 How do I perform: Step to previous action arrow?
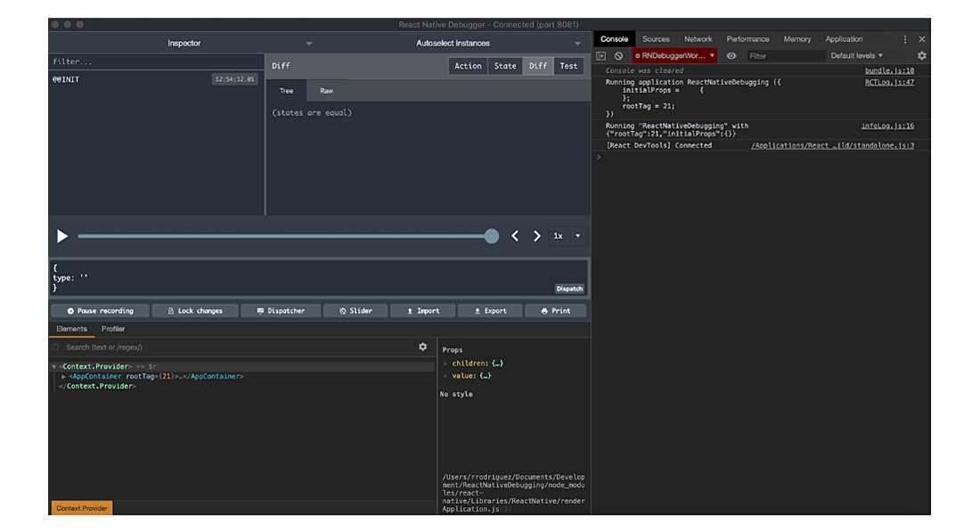tap(515, 235)
